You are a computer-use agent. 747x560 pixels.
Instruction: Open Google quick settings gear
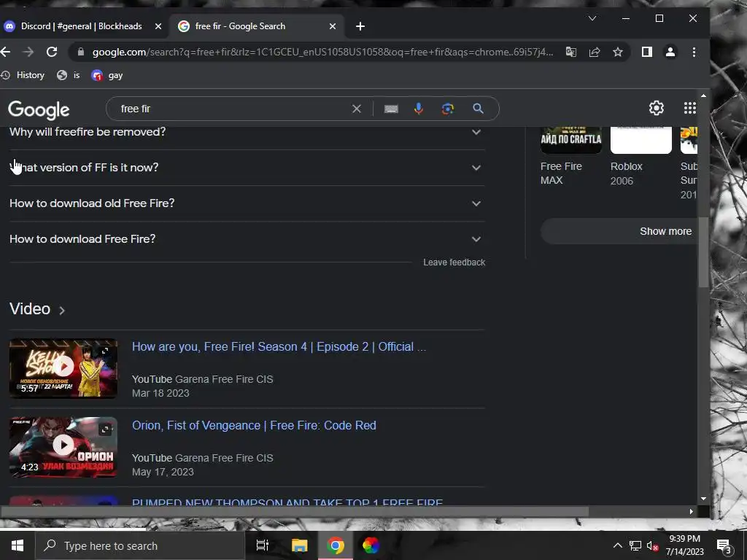[x=656, y=108]
